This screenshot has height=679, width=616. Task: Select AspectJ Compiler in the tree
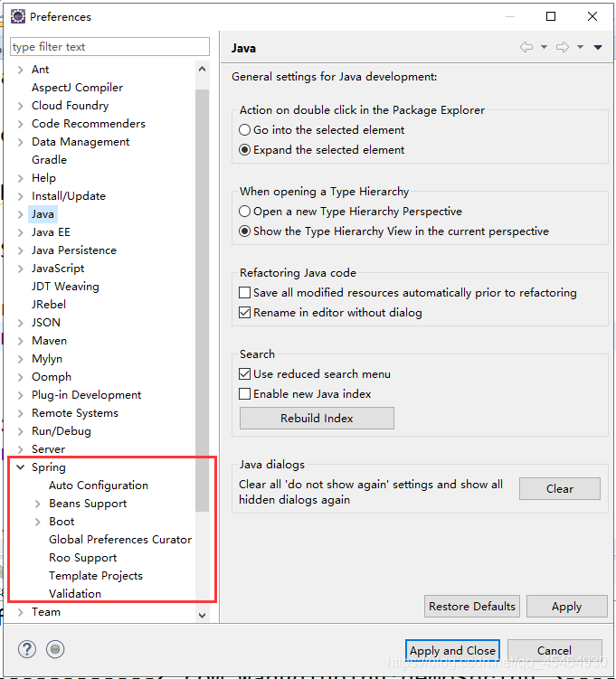(77, 88)
